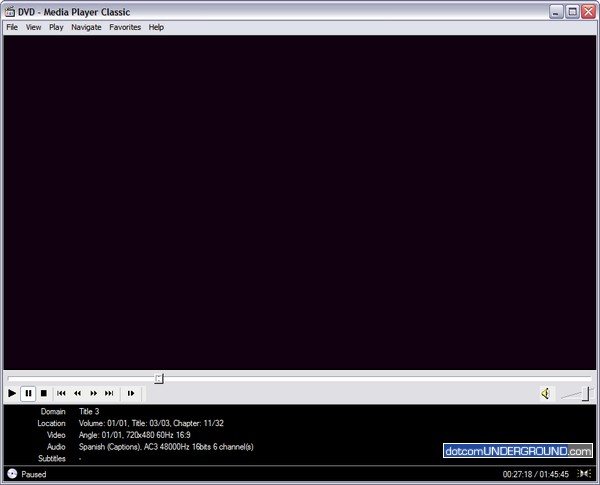Click the Play button
The image size is (600, 485).
(x=12, y=393)
